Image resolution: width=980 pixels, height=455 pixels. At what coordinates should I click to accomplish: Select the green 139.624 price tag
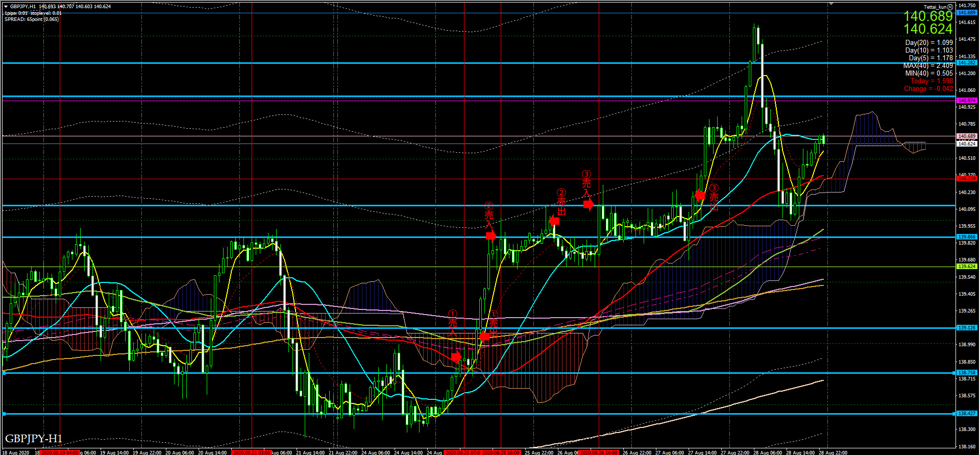[967, 267]
